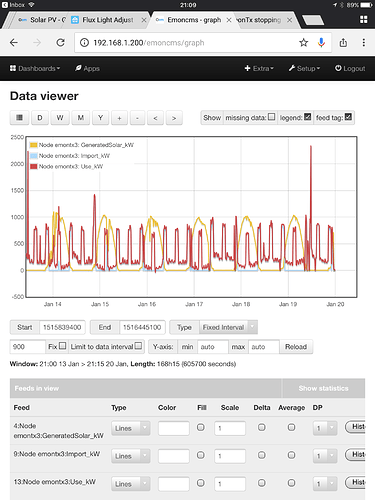Viewport: 375px width, 500px height.
Task: Set graph window to Month (M)
Action: pos(81,118)
